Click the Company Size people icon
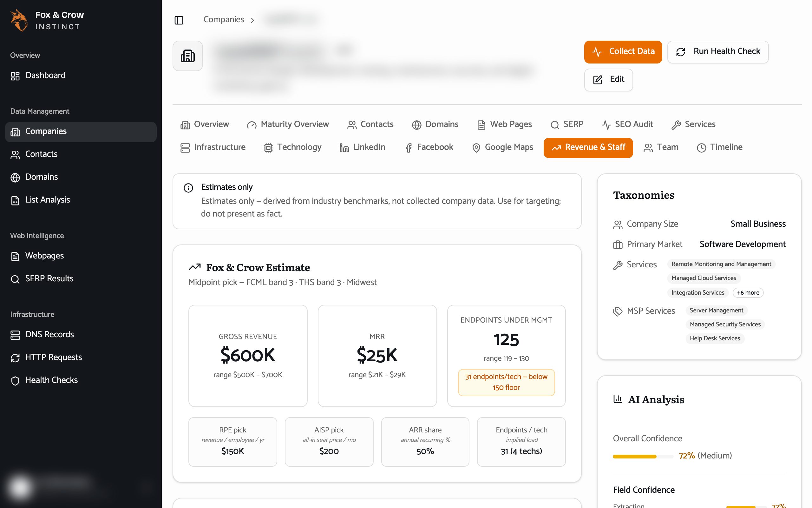This screenshot has width=812, height=508. click(618, 224)
